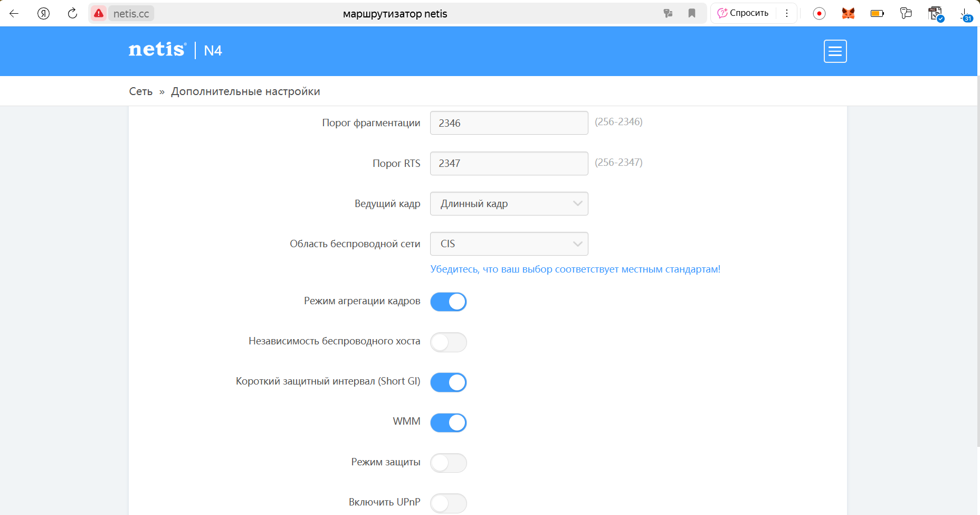
Task: Open Yandex home via the Я icon
Action: point(44,13)
